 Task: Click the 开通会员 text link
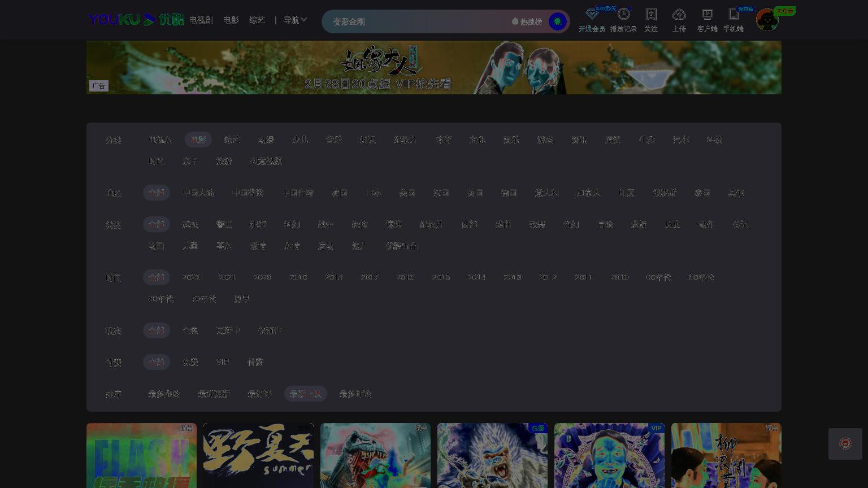coord(592,29)
